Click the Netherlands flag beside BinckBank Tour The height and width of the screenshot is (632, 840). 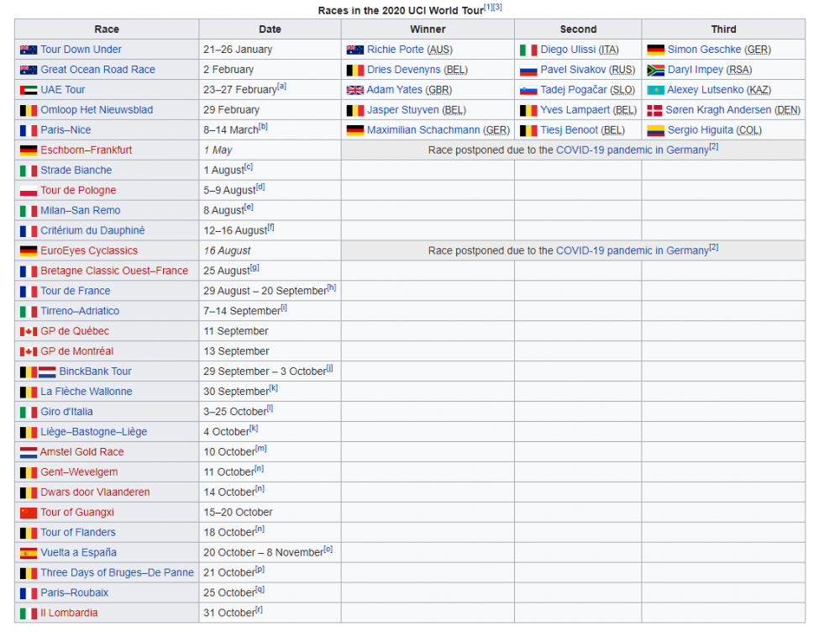pos(47,371)
